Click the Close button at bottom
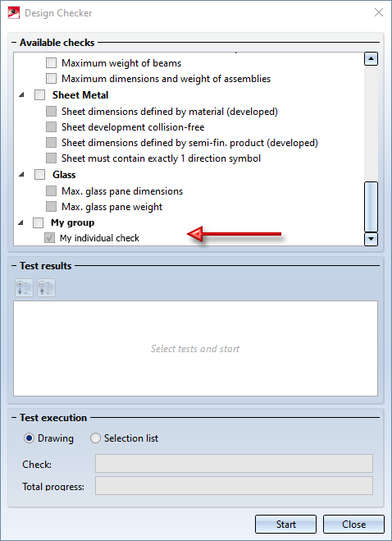Screen dimensions: 392x541 point(353,525)
